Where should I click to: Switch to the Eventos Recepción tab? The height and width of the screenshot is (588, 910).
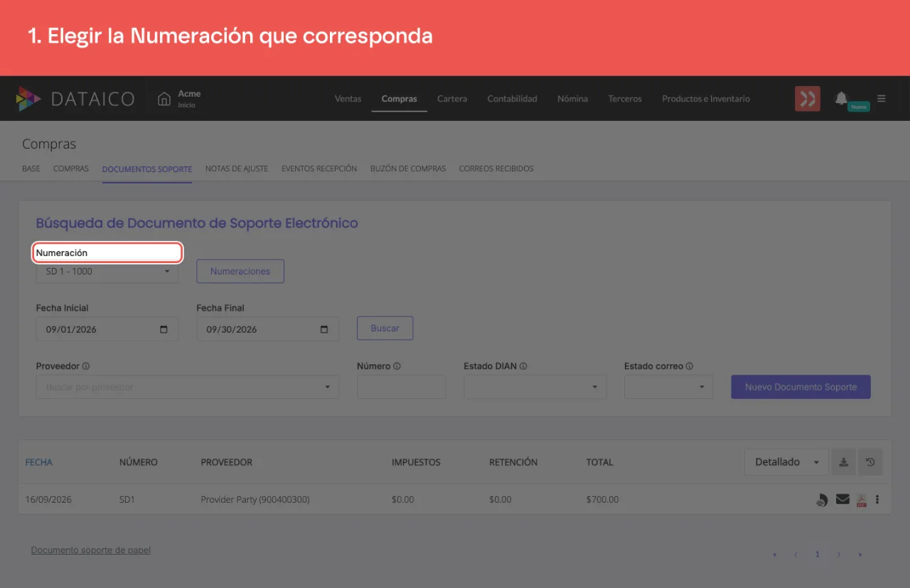[x=319, y=169]
